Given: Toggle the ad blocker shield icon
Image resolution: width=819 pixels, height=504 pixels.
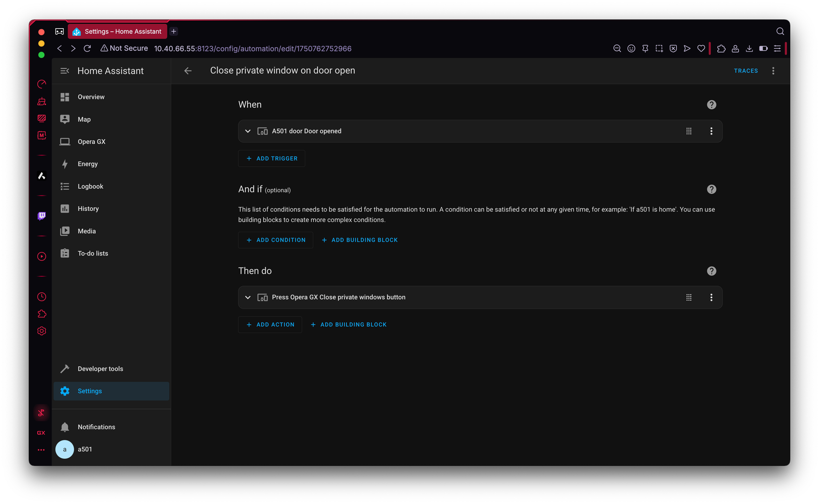Looking at the screenshot, I should tap(673, 48).
